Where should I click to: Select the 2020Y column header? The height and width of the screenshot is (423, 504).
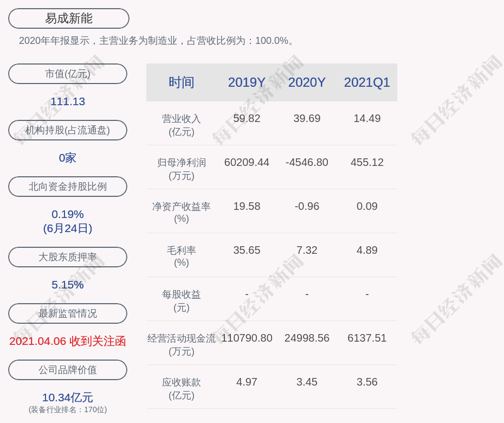point(307,82)
